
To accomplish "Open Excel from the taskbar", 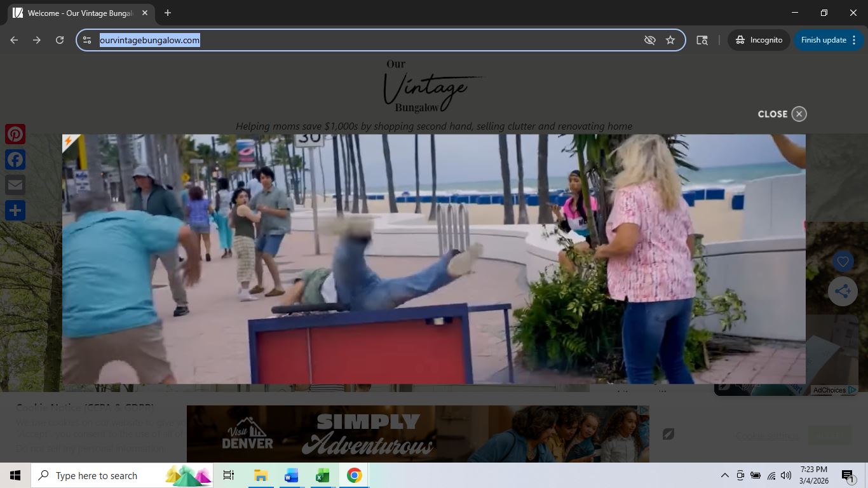I will click(322, 475).
